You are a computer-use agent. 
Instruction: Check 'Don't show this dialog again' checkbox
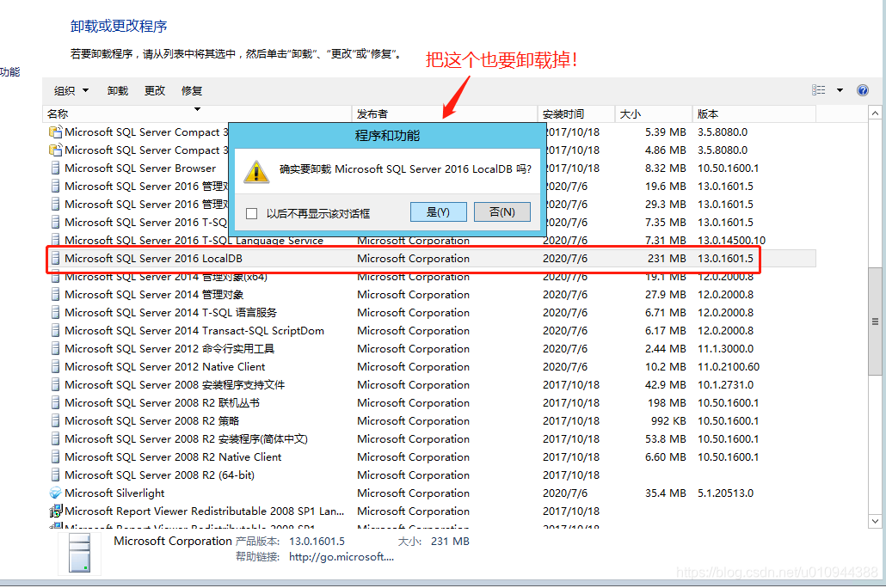pos(252,213)
